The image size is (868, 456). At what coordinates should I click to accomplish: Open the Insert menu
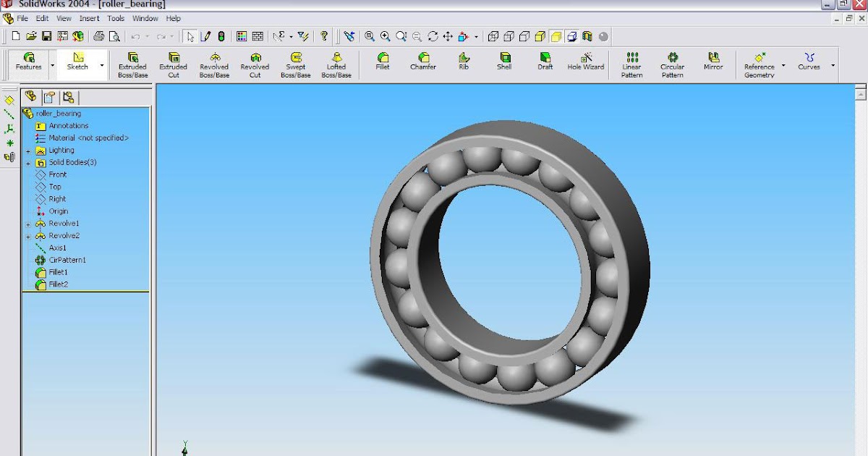(x=90, y=18)
